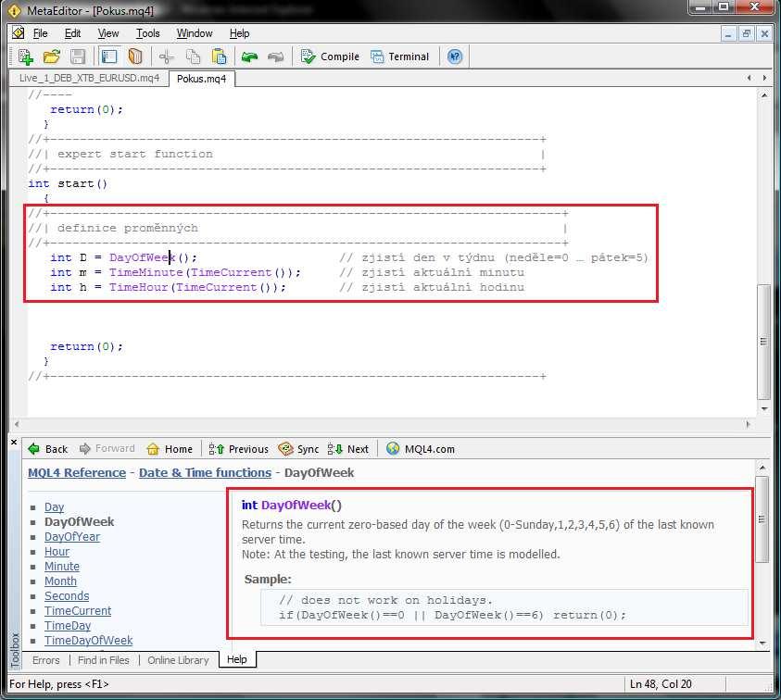The width and height of the screenshot is (781, 700).
Task: Switch to Find in Files tab
Action: (103, 659)
